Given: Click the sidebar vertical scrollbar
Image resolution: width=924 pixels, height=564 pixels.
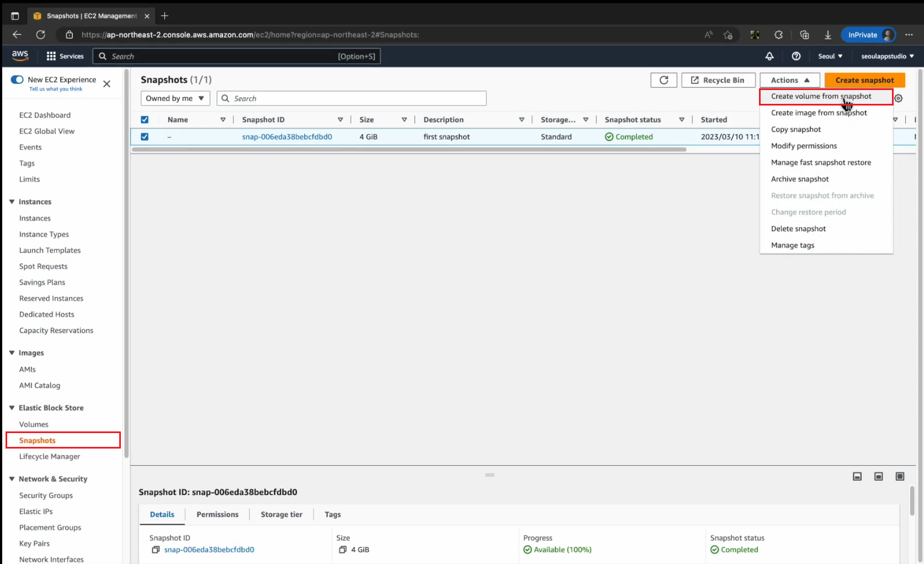Looking at the screenshot, I should click(x=126, y=263).
